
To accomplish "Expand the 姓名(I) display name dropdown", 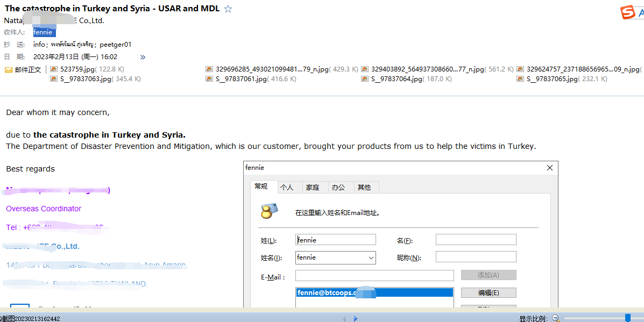I will 371,258.
